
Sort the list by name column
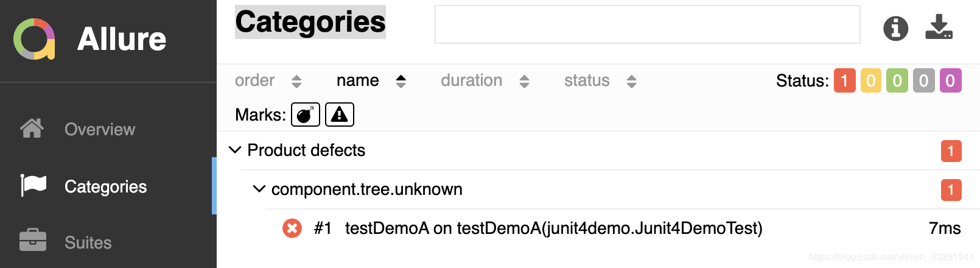[x=358, y=80]
